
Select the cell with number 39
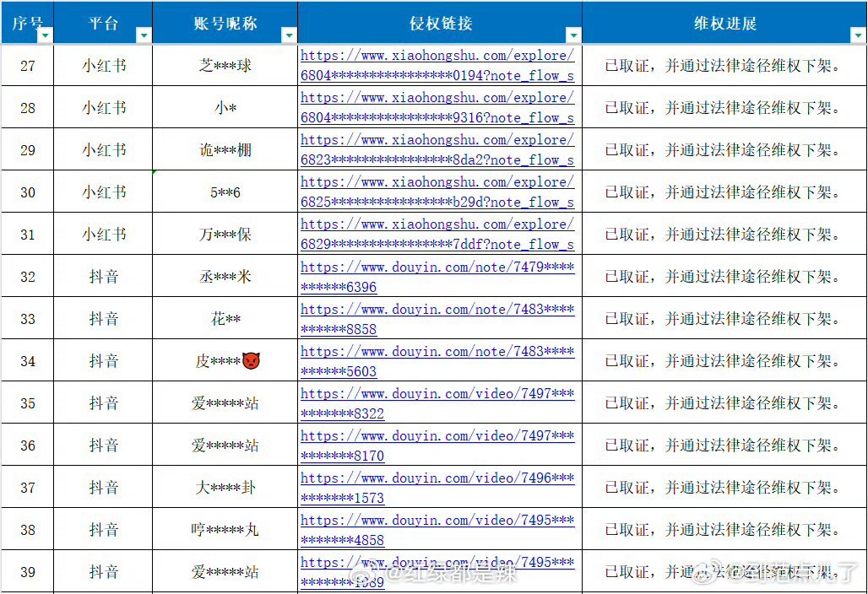click(x=28, y=572)
